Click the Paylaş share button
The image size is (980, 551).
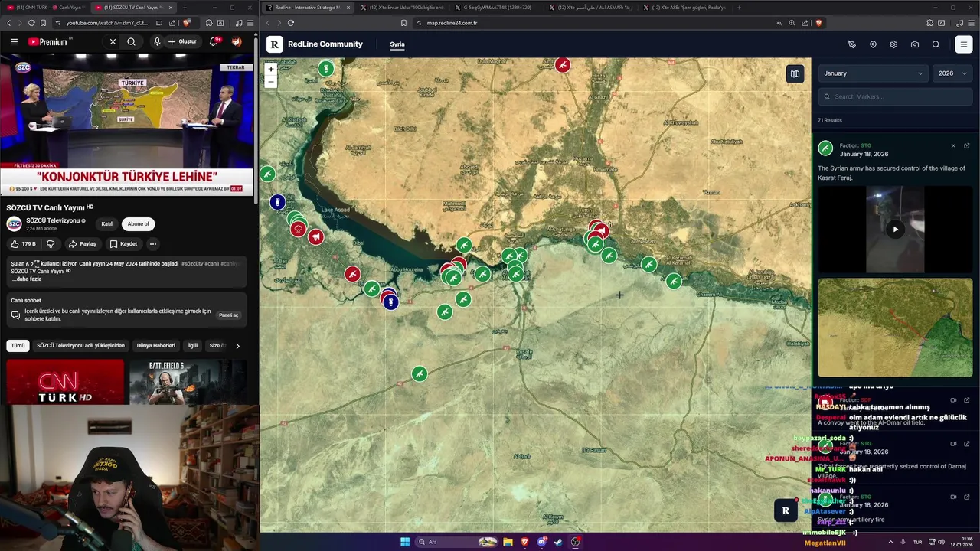(x=82, y=244)
